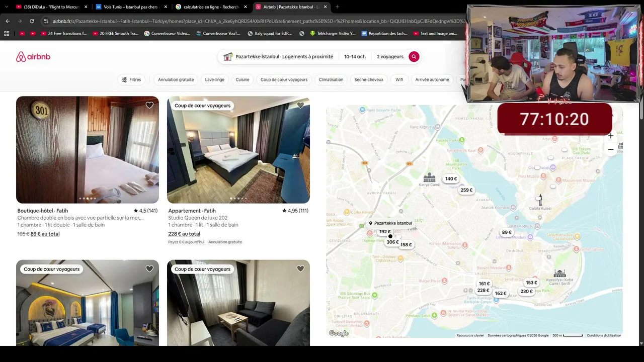644x362 pixels.
Task: Click the Pazartekke İstanbul map pin label
Action: click(390, 223)
